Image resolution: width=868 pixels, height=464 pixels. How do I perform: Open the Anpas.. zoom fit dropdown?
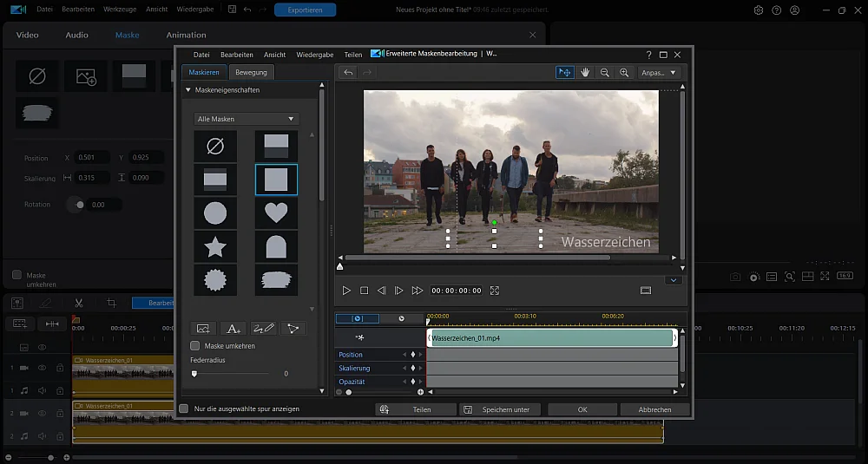click(x=659, y=73)
